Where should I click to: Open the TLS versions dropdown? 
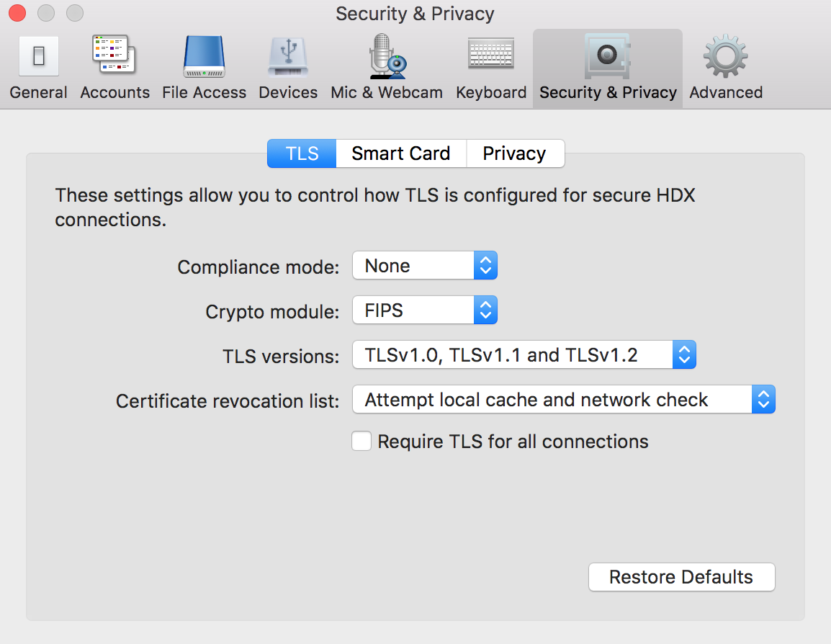coord(524,355)
